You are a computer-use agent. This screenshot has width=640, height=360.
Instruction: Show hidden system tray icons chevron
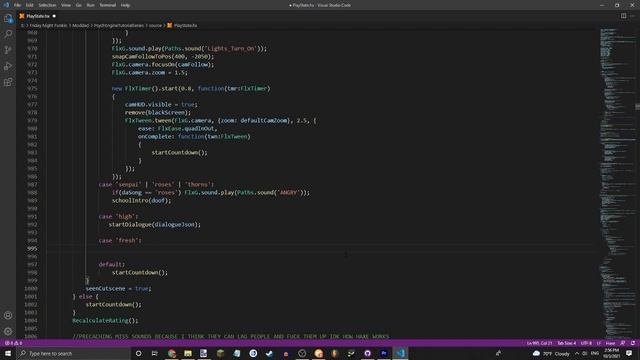[577, 353]
